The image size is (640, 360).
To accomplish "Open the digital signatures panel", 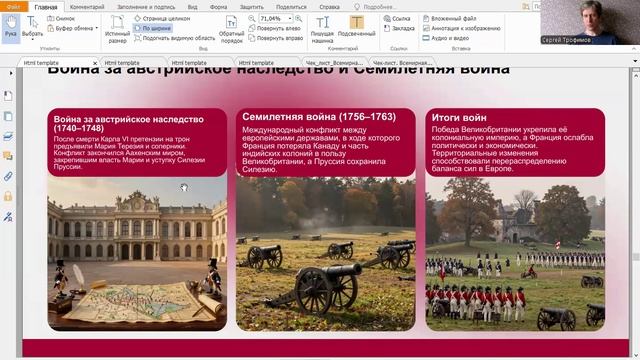I will pyautogui.click(x=8, y=217).
